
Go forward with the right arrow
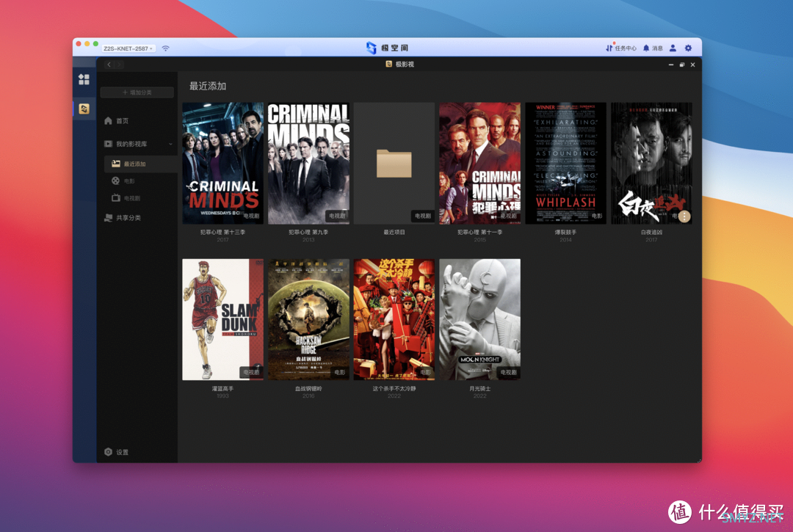tap(119, 64)
